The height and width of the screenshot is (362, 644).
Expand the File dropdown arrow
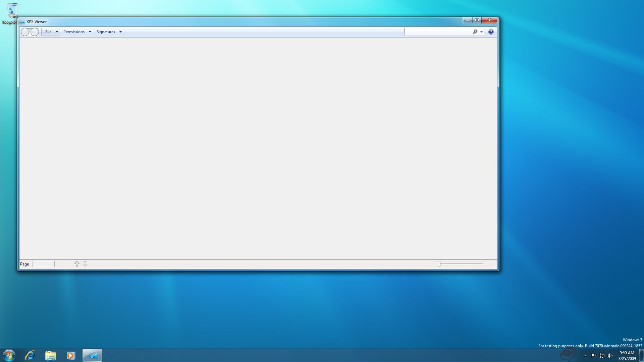(57, 32)
